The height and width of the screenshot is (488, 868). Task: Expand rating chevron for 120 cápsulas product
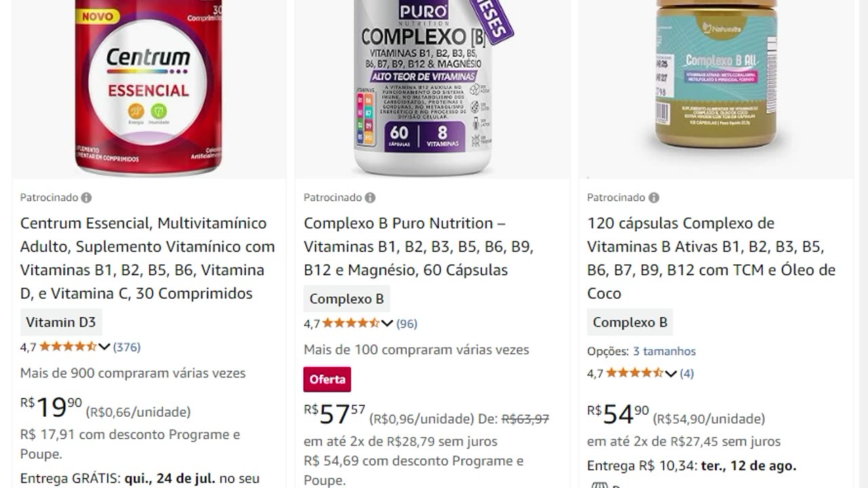click(671, 373)
